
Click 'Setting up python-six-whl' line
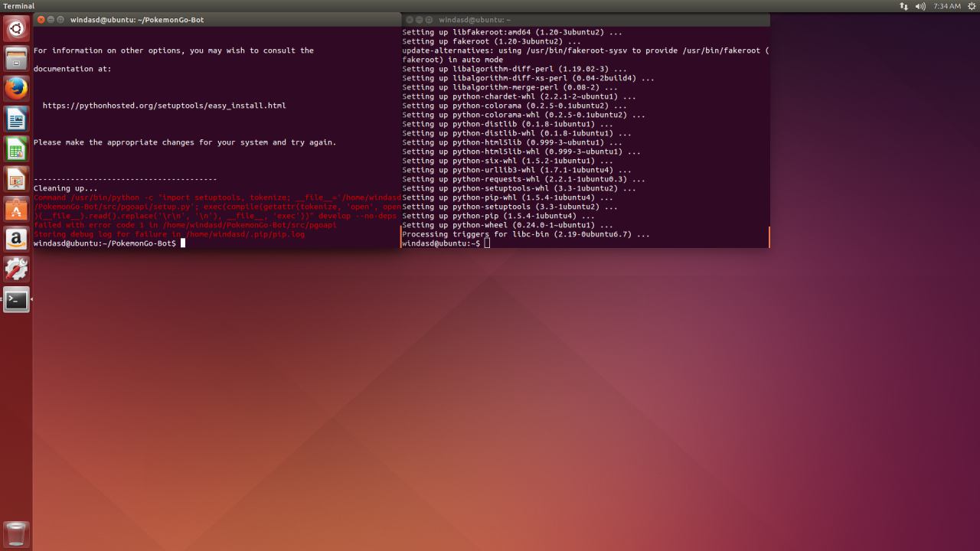508,161
